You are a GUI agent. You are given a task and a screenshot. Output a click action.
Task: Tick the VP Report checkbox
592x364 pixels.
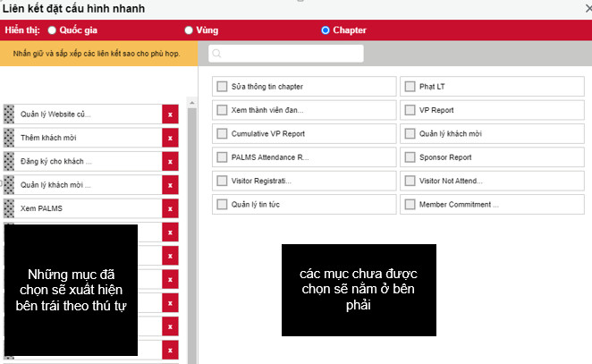pos(410,110)
